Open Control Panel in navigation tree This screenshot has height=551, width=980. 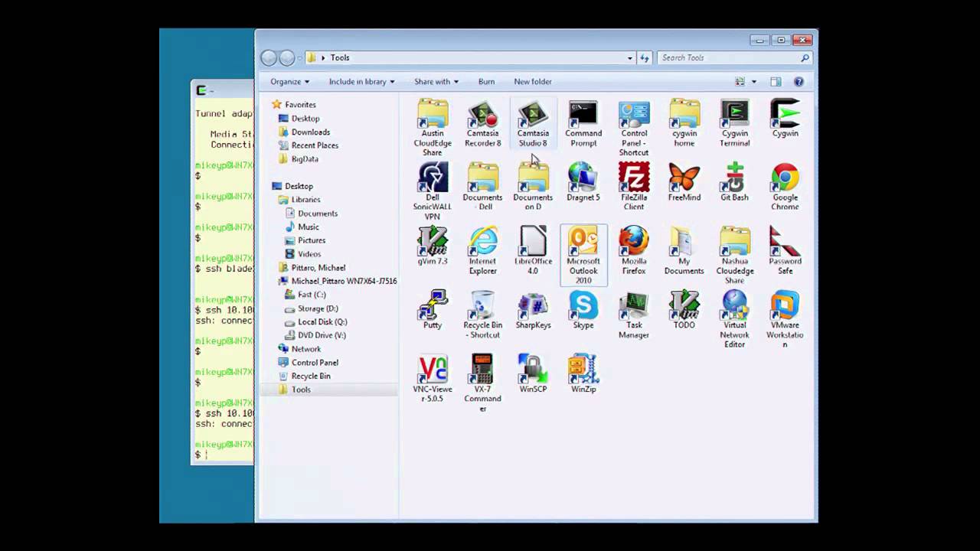coord(314,363)
